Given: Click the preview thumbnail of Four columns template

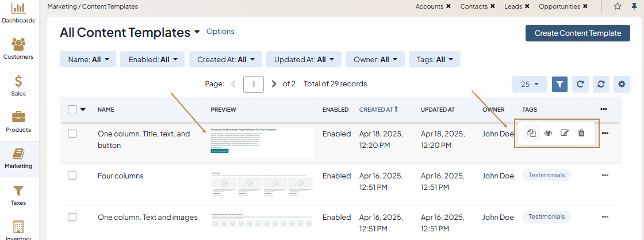Looking at the screenshot, I should point(262,184).
